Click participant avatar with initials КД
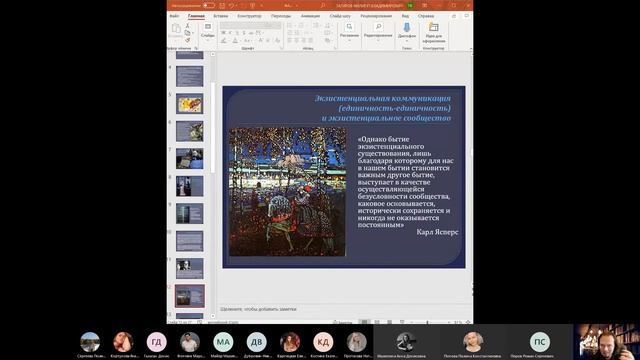Viewport: 640px width, 360px height. tap(323, 342)
